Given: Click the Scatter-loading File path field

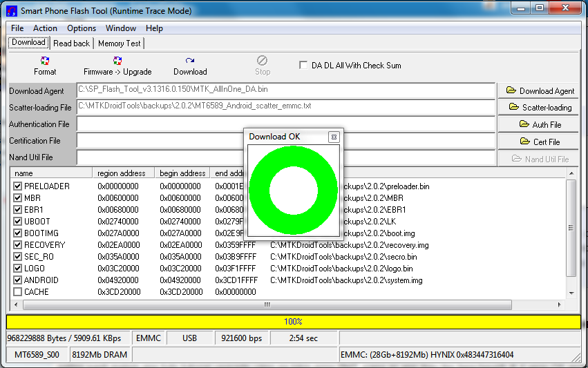Looking at the screenshot, I should (286, 107).
